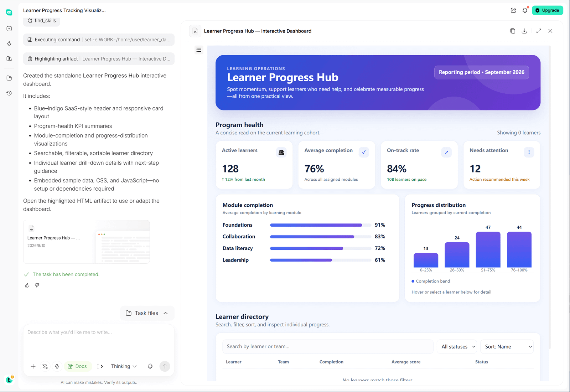570x392 pixels.
Task: Click the Average score column header
Action: point(406,362)
